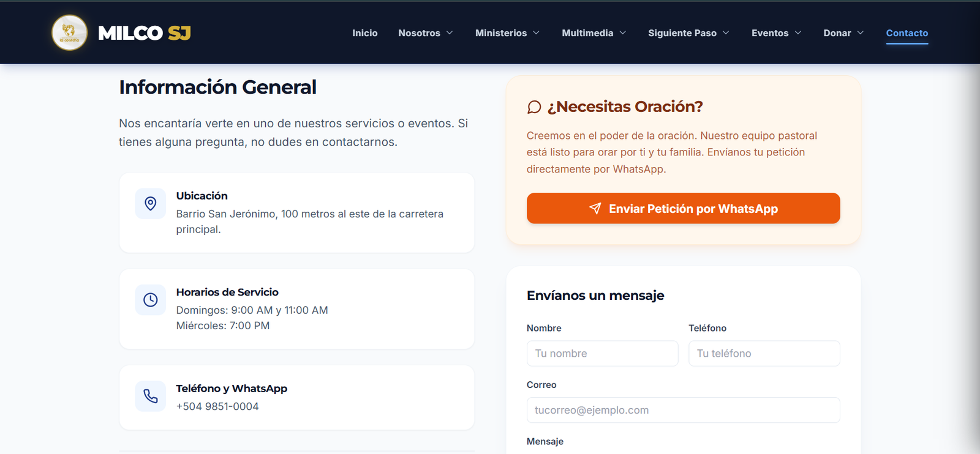
Task: Click the Envíanos un mensaje heading
Action: tap(595, 296)
